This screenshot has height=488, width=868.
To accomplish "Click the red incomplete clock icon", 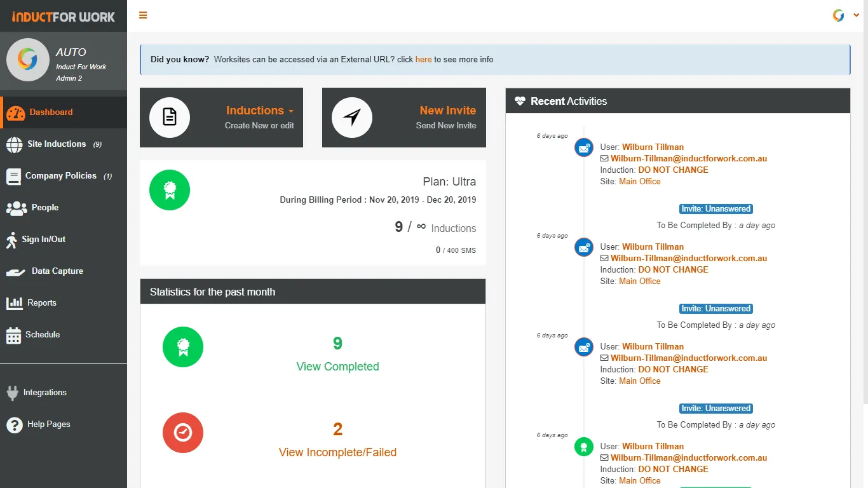I will [183, 433].
